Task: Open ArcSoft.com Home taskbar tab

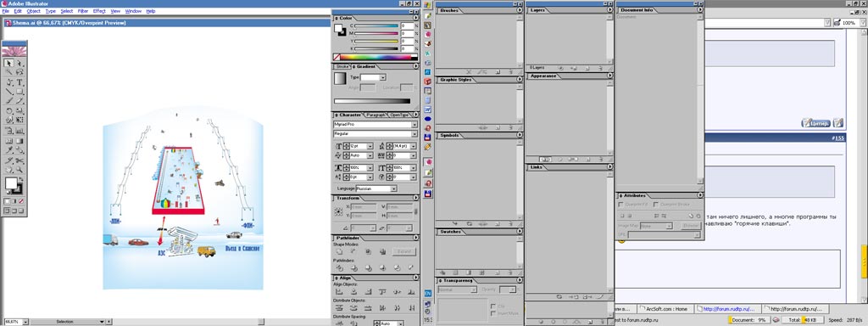Action: click(666, 309)
